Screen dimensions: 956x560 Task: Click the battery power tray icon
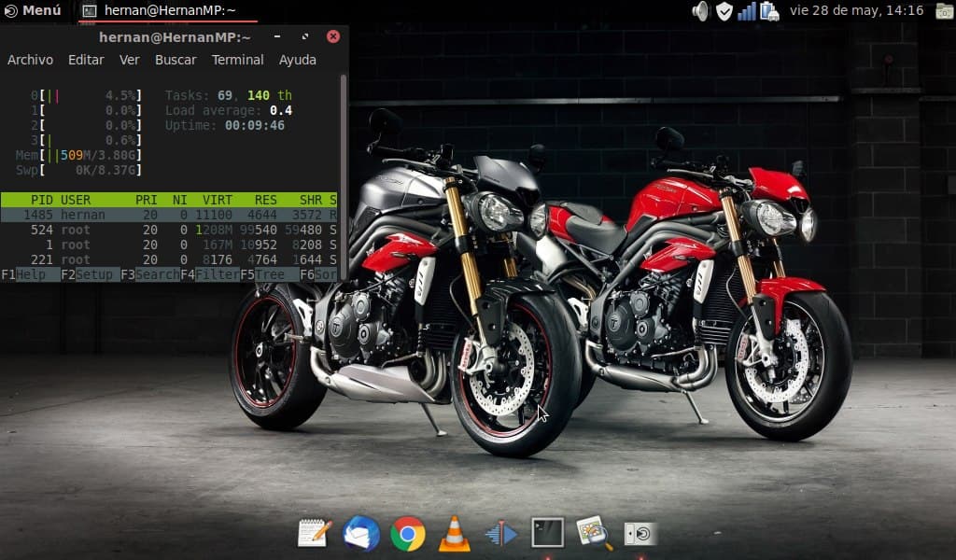(769, 11)
